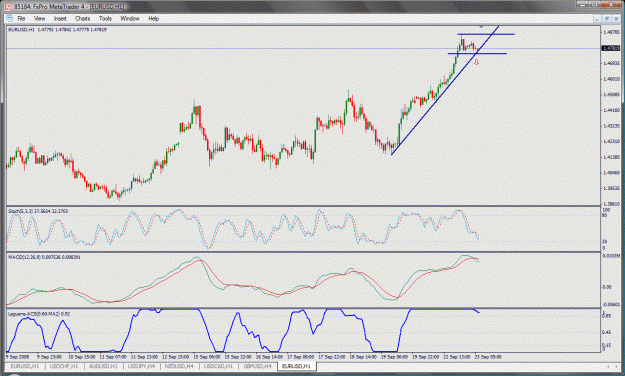625x376 pixels.
Task: Open the Tools menu
Action: point(105,19)
